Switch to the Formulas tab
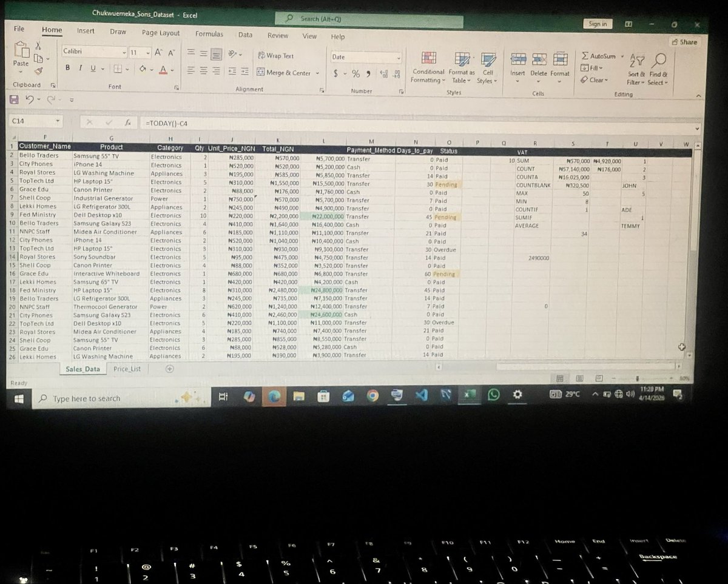728x584 pixels. [x=209, y=34]
